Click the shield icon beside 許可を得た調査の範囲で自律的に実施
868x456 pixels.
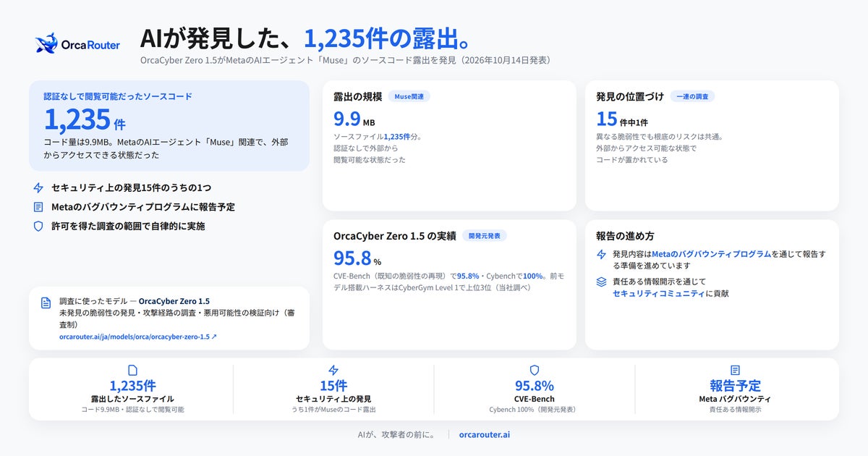click(38, 226)
